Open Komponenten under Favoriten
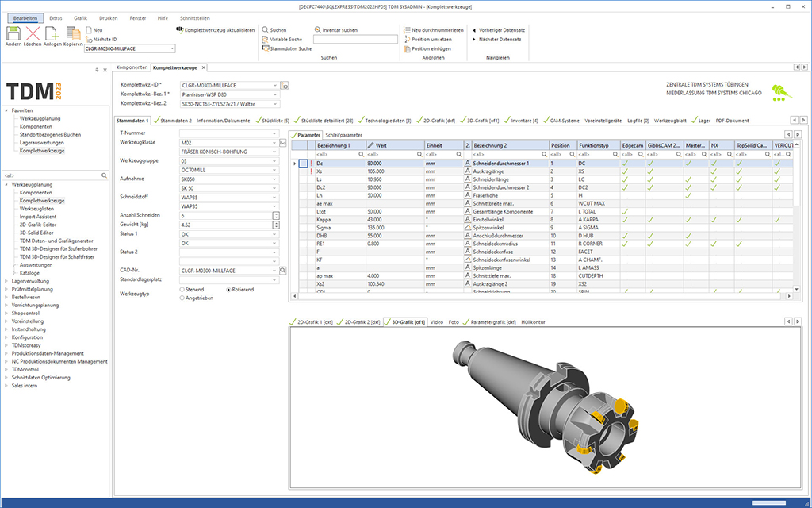Viewport: 812px width, 508px height. click(36, 126)
